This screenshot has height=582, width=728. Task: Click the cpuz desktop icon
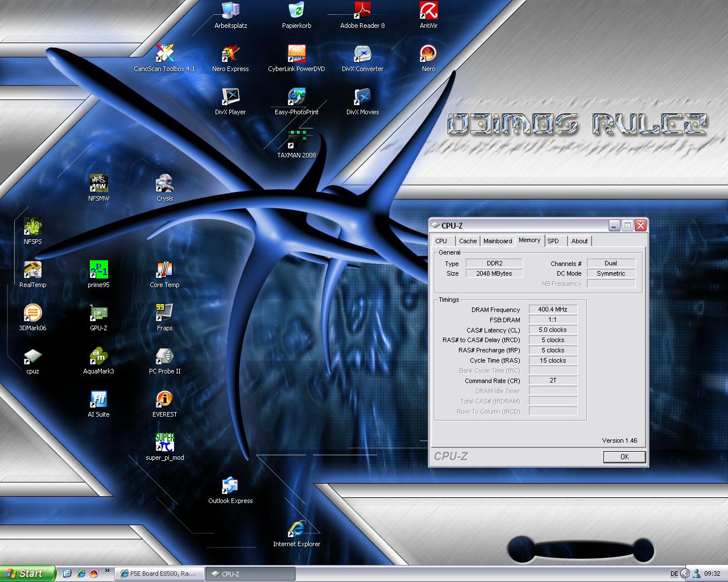point(32,361)
